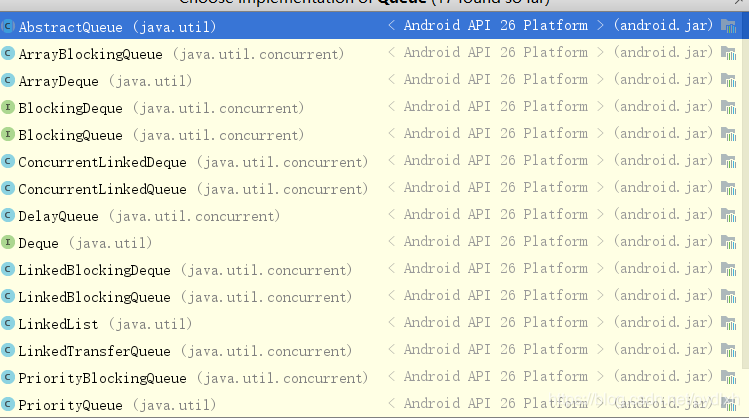This screenshot has height=418, width=749.
Task: Click class icon beside LinkedBlockingDeque
Action: [x=8, y=268]
